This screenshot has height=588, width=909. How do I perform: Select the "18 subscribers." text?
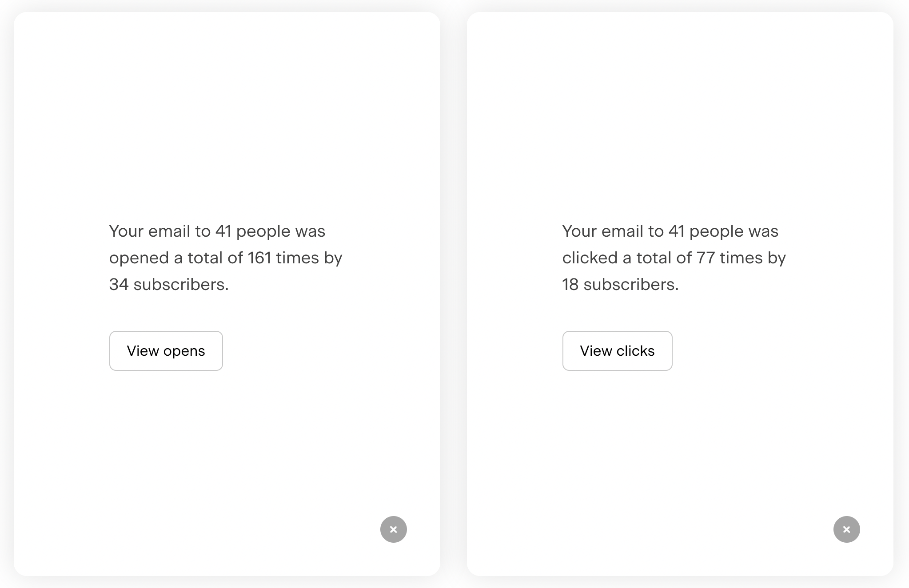pos(620,285)
